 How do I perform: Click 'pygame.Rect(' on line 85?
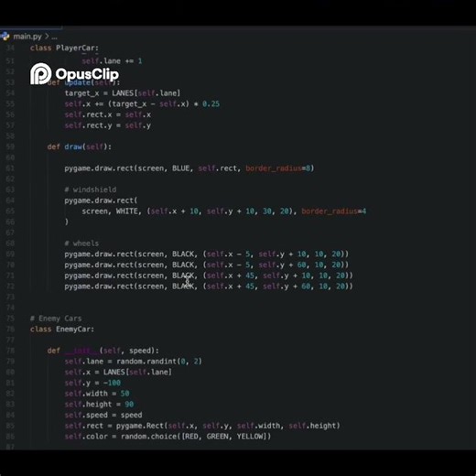(x=142, y=426)
